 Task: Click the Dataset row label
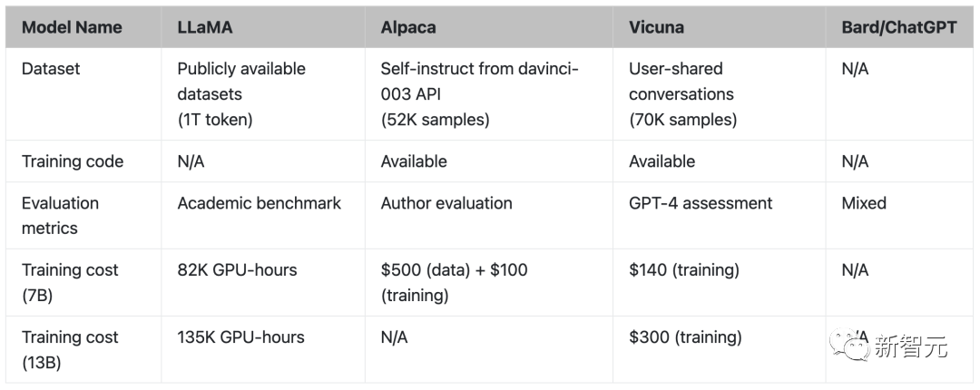pyautogui.click(x=51, y=69)
